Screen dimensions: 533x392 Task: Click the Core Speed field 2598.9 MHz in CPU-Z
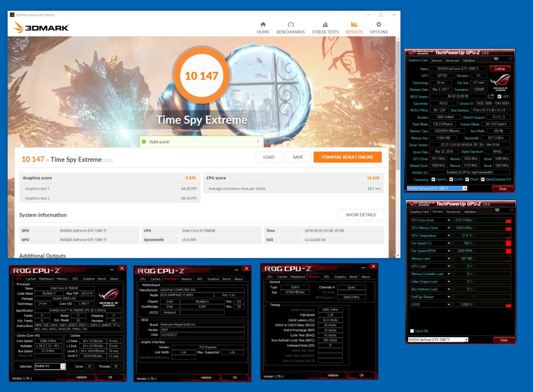tap(48, 340)
